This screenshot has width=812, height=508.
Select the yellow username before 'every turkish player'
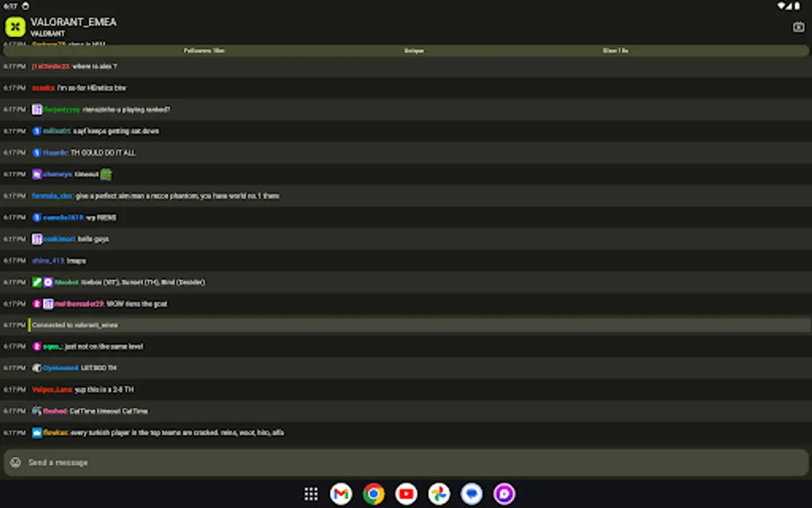click(56, 433)
